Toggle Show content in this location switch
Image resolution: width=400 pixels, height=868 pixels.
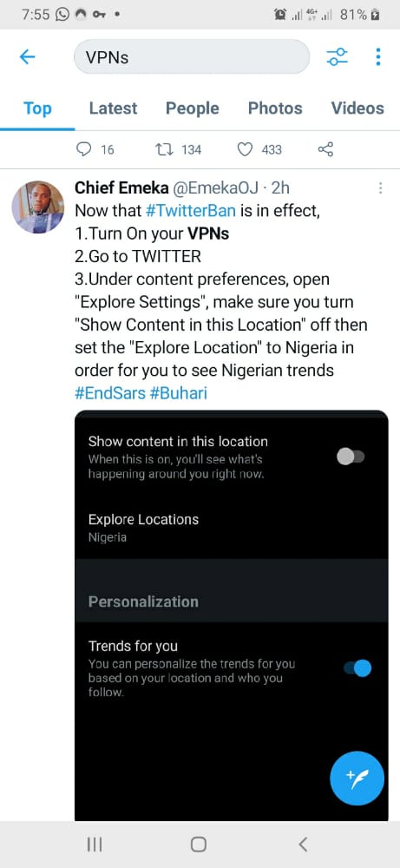click(351, 457)
